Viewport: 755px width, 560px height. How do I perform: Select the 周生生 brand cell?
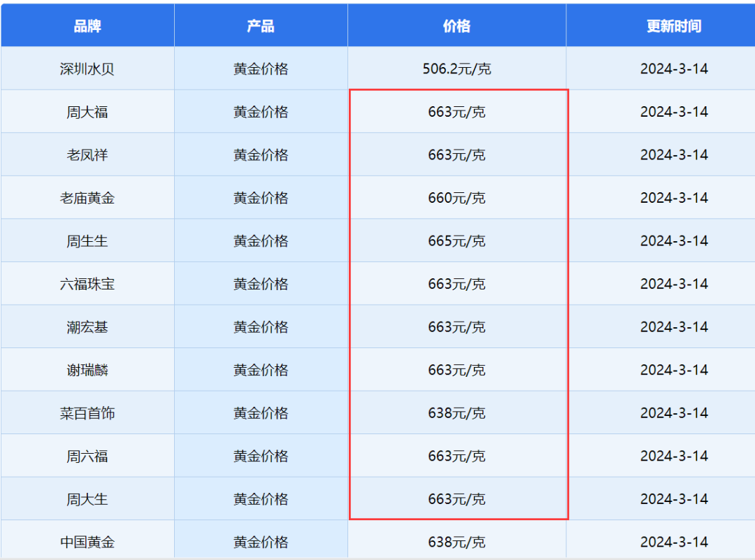[x=87, y=241]
